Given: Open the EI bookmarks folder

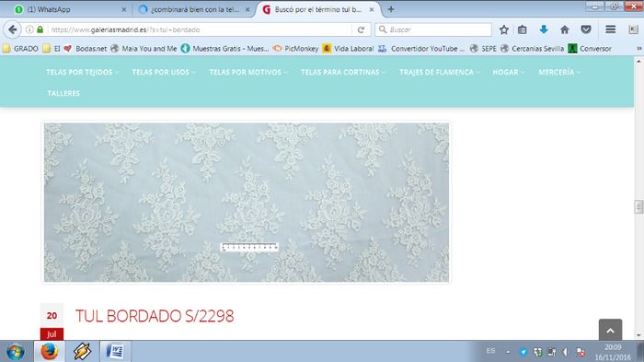Looking at the screenshot, I should pos(52,49).
